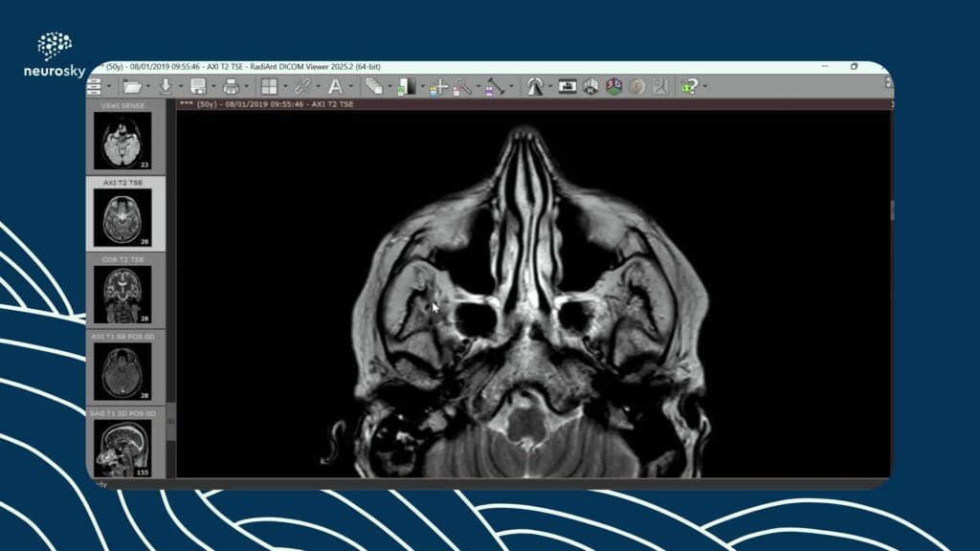Click the print icon
980x551 pixels.
click(231, 87)
